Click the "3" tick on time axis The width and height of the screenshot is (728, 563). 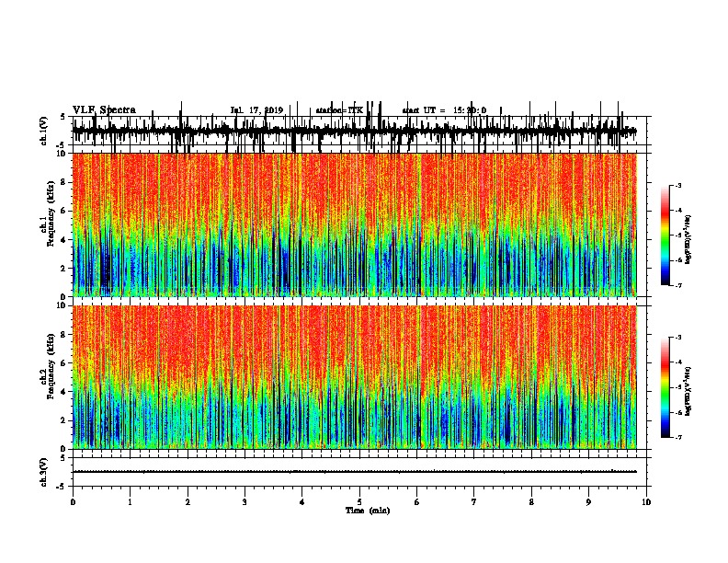click(x=245, y=502)
